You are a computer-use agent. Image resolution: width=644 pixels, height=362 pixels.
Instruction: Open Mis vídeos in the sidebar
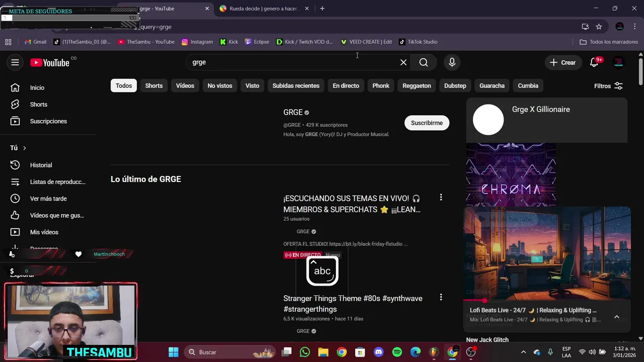point(44,232)
